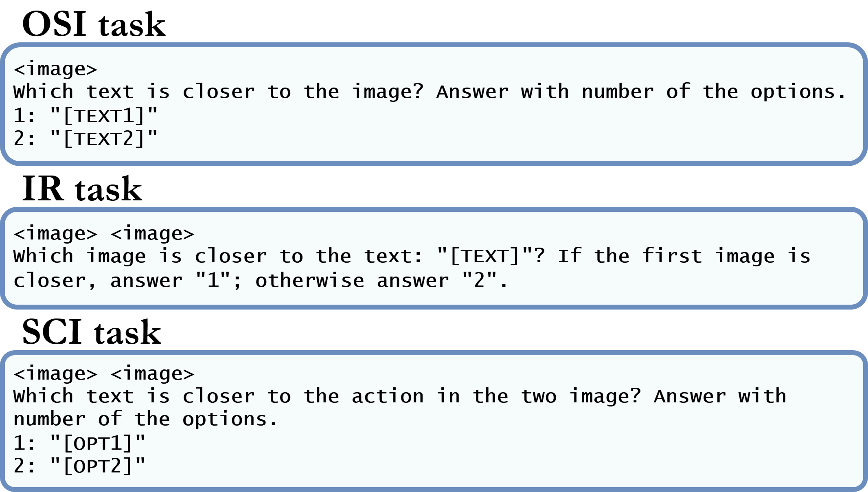
Task: Click the "OSI task" heading
Action: (x=94, y=24)
